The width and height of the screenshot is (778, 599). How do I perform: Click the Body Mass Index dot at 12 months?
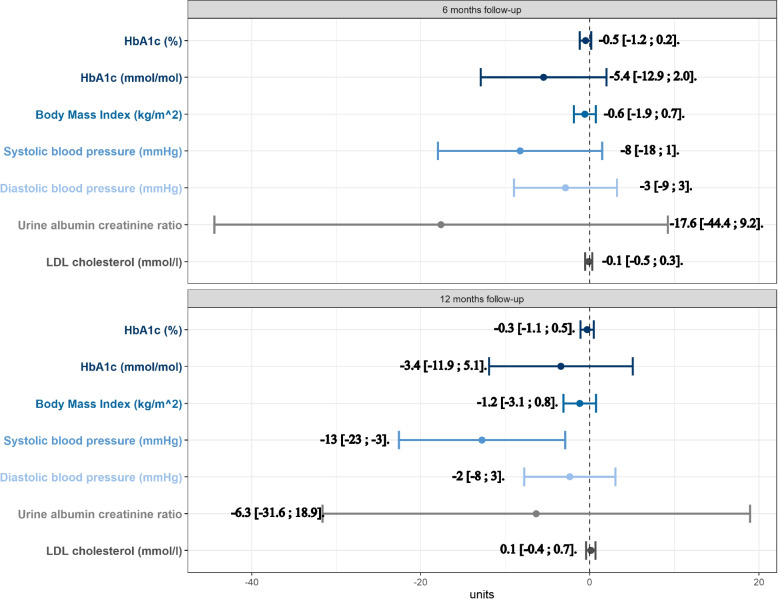click(x=580, y=403)
